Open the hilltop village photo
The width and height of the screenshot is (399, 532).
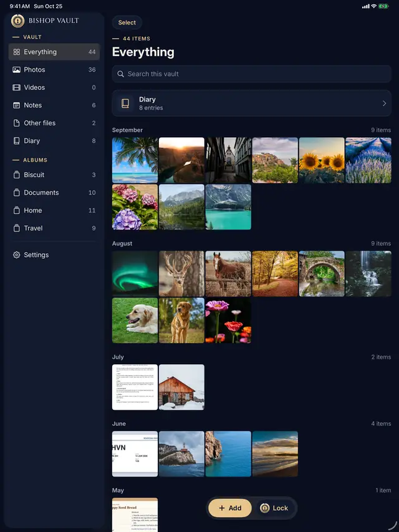(x=275, y=160)
